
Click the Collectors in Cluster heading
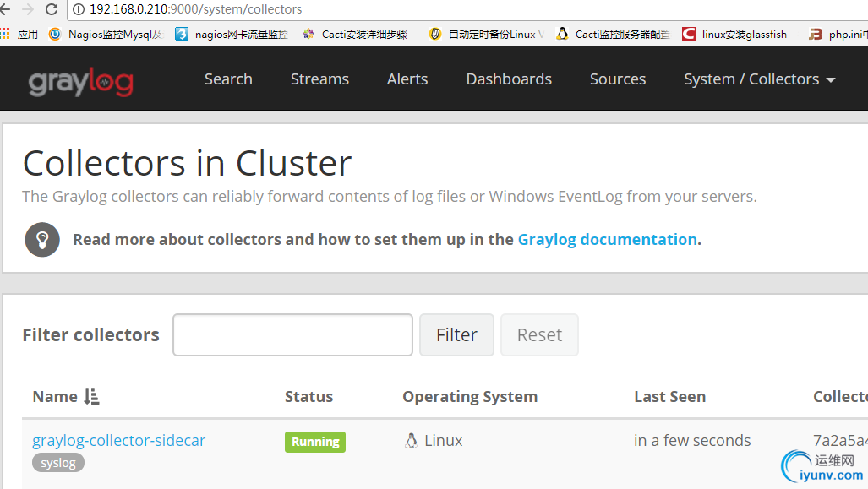[x=187, y=163]
